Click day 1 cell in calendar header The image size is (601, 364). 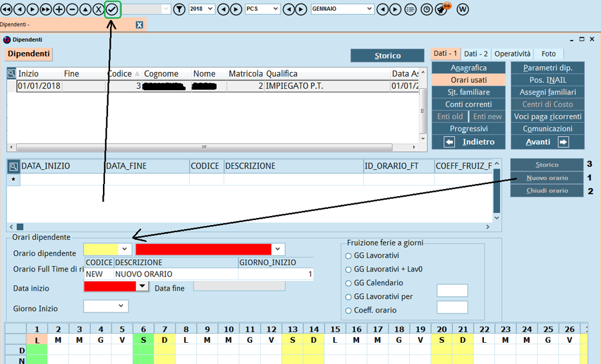pyautogui.click(x=37, y=329)
